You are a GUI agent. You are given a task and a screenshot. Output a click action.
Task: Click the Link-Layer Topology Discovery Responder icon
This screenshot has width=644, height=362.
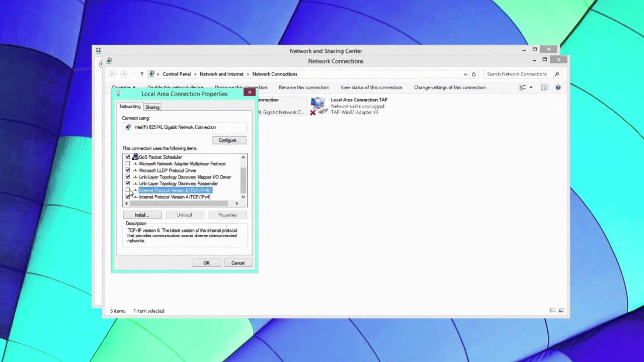(x=135, y=184)
